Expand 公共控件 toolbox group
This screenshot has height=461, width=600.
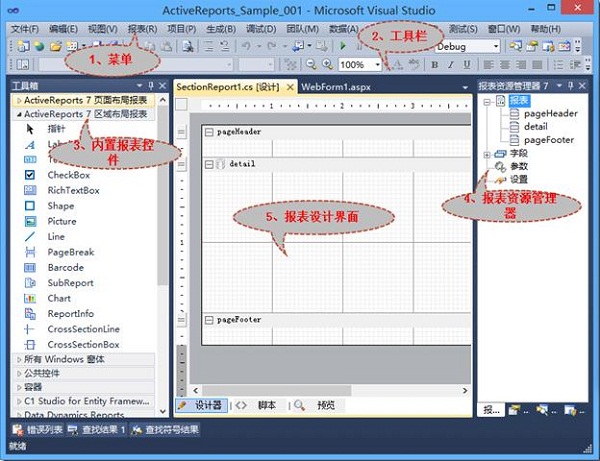(19, 373)
